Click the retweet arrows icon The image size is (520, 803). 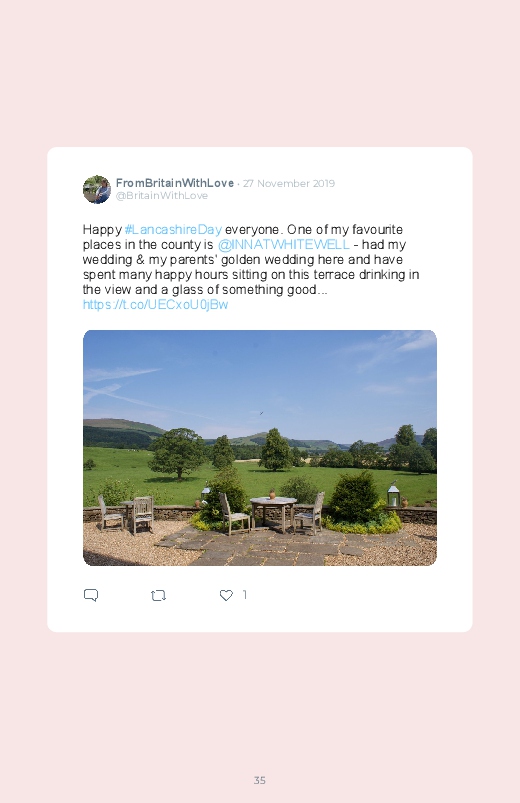[x=158, y=595]
